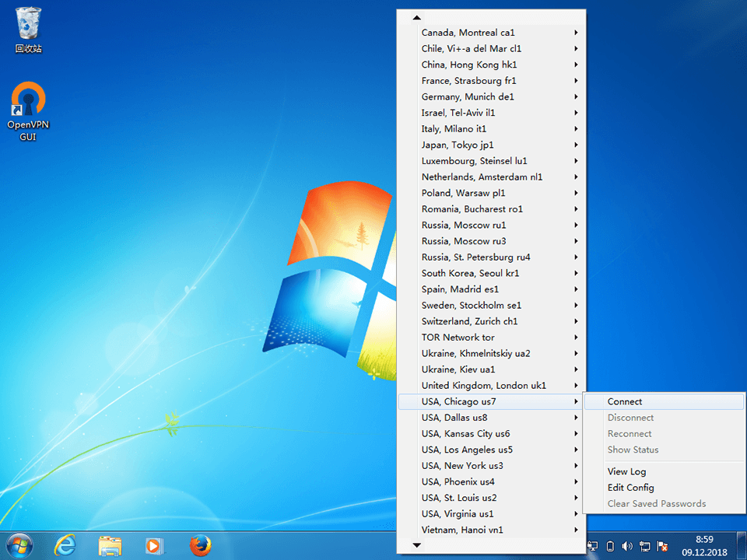Open the Italy, Milano it1 entry
Screen dimensions: 747x560
click(491, 128)
